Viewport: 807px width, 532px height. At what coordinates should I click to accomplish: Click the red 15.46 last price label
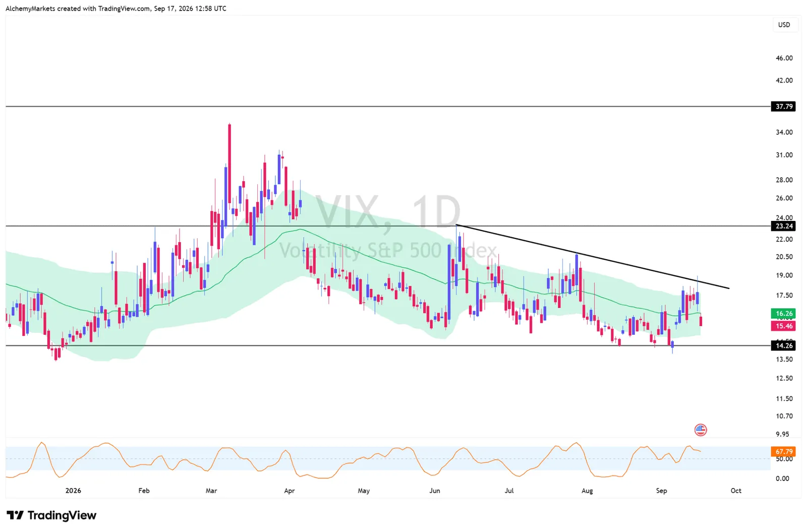[784, 326]
